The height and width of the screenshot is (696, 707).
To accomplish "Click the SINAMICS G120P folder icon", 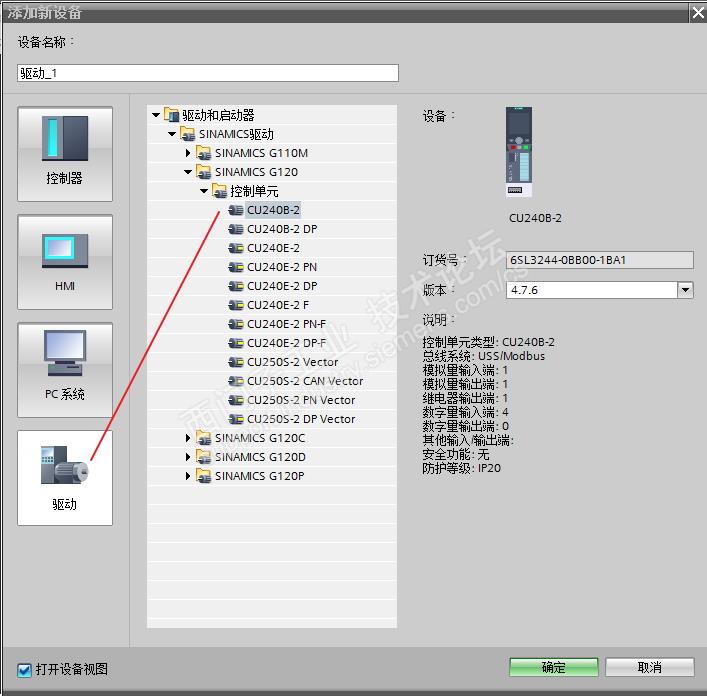I will pos(204,476).
